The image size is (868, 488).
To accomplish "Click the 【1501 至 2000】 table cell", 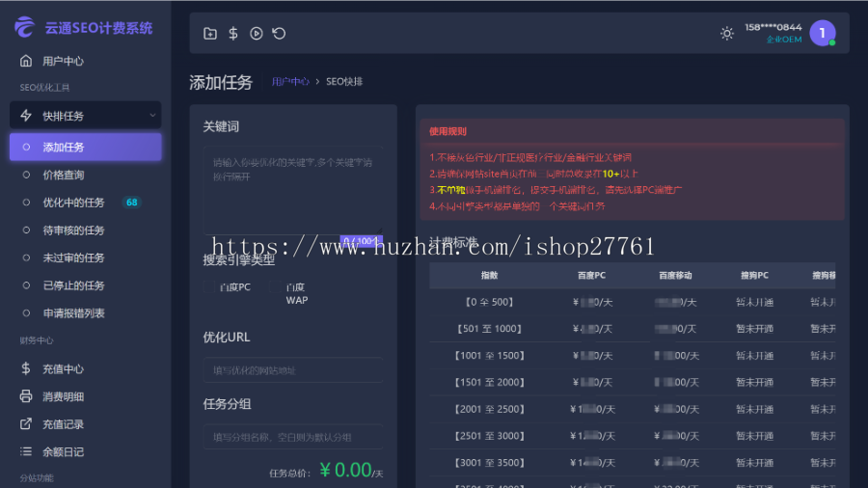I will click(x=489, y=382).
